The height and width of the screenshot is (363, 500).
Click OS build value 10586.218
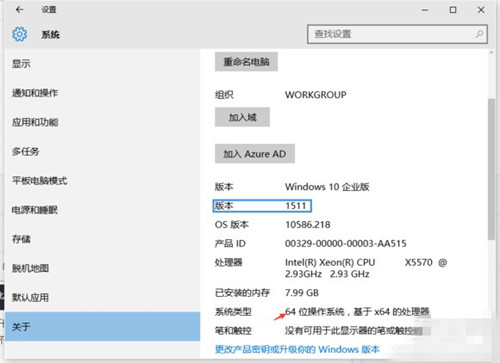[308, 225]
